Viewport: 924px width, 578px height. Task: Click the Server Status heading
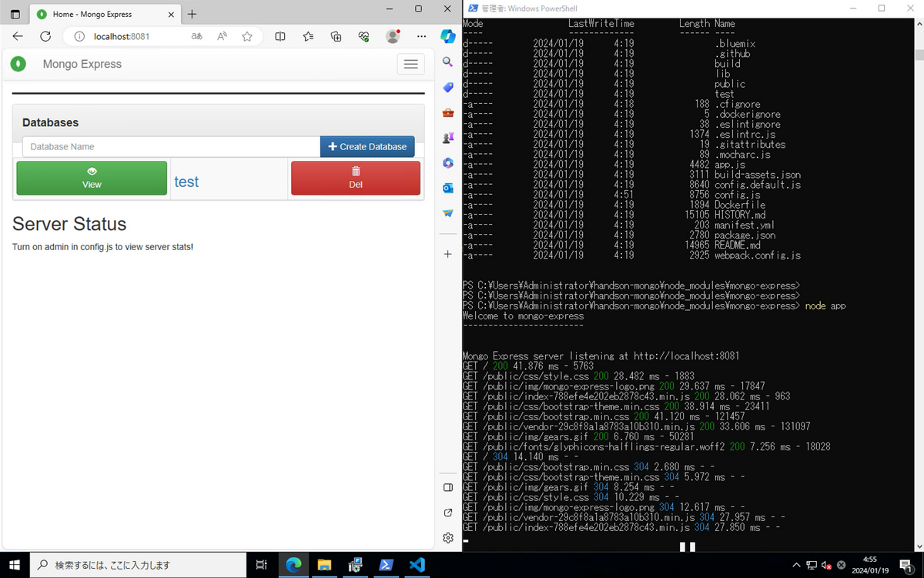pyautogui.click(x=69, y=224)
